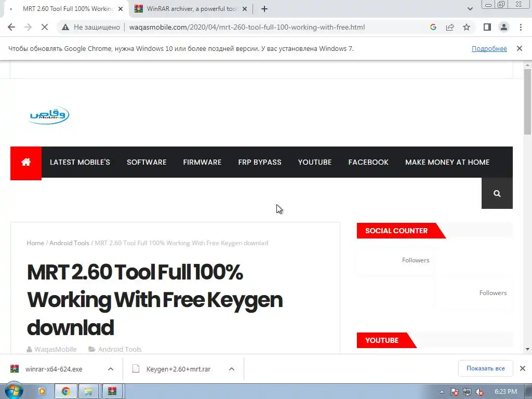The width and height of the screenshot is (532, 399).
Task: Bookmark this page with the star
Action: [x=467, y=27]
